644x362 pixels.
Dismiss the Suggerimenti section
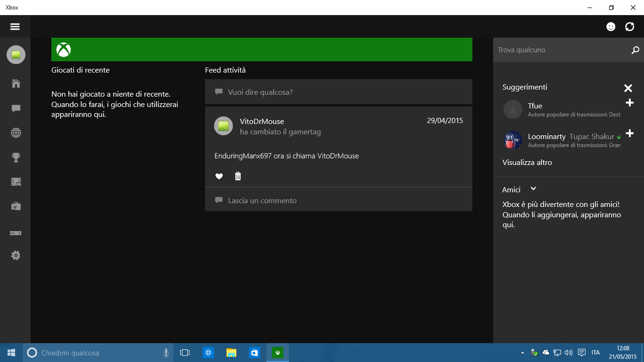[x=628, y=88]
